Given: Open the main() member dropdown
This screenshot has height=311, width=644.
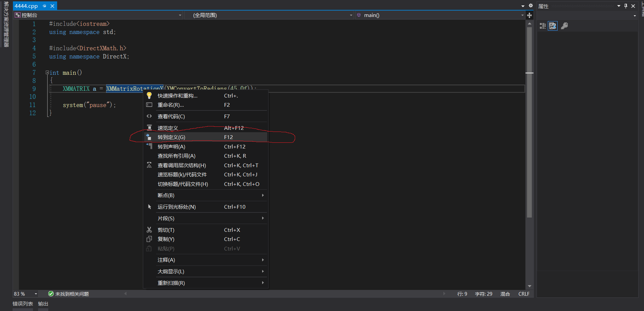Looking at the screenshot, I should (440, 15).
